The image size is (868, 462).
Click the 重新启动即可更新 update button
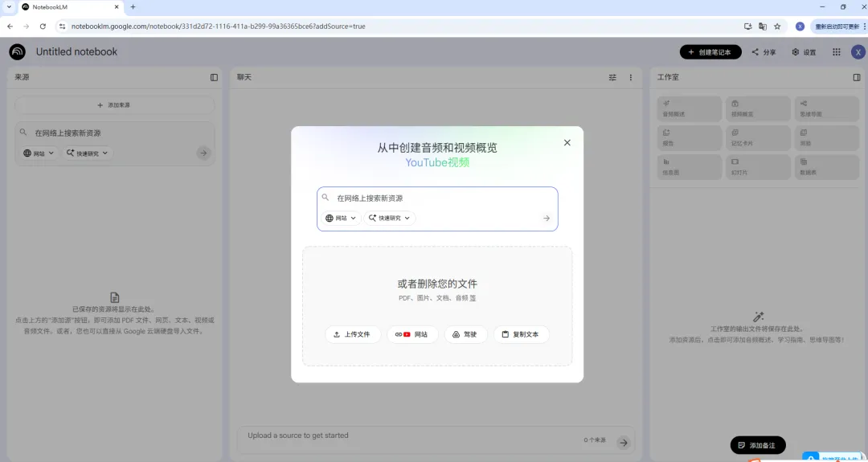tap(838, 26)
